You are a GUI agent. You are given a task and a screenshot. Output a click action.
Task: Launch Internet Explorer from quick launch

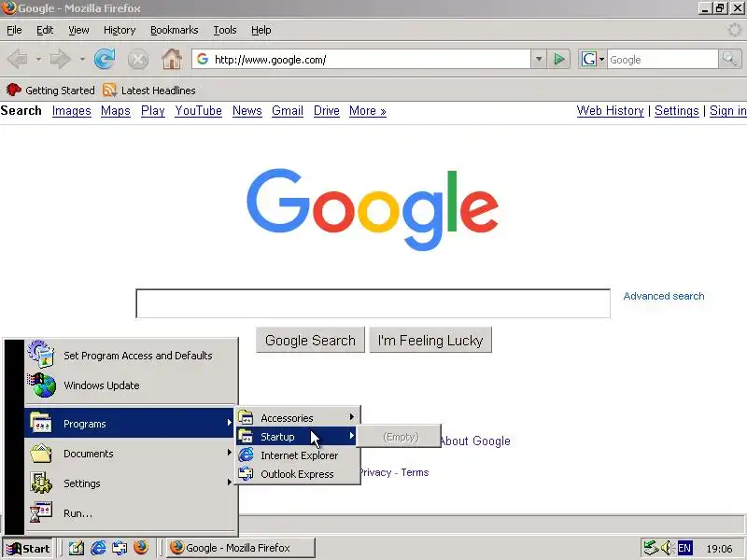point(98,548)
